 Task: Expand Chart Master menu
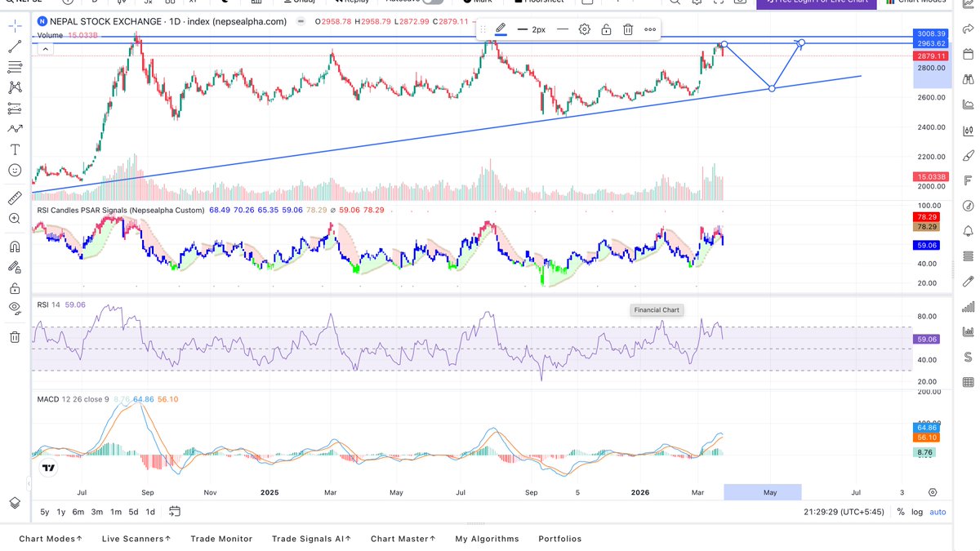click(x=403, y=539)
